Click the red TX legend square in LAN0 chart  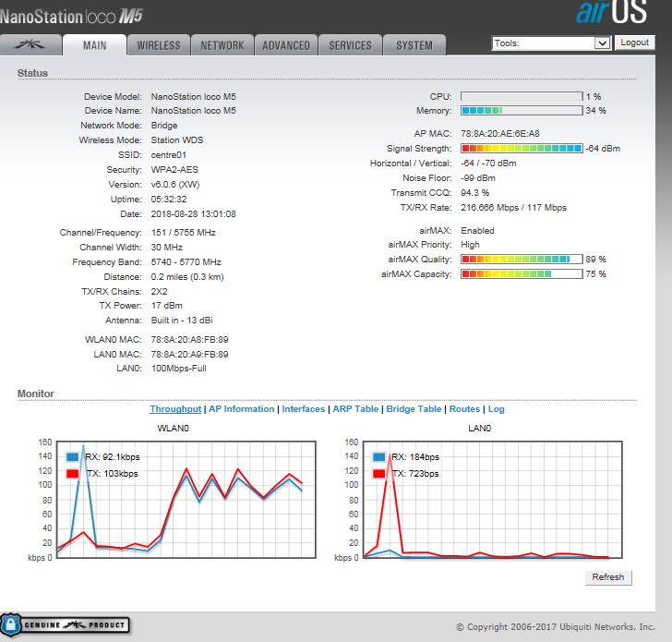point(378,474)
